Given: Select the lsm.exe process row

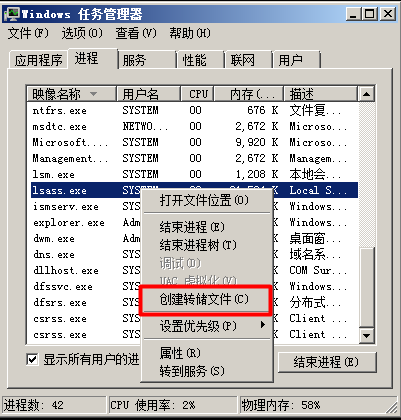Looking at the screenshot, I should [x=194, y=174].
